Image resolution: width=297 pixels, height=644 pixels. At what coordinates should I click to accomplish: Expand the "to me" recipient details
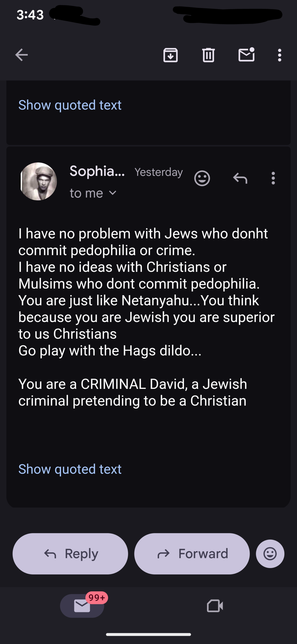[93, 193]
